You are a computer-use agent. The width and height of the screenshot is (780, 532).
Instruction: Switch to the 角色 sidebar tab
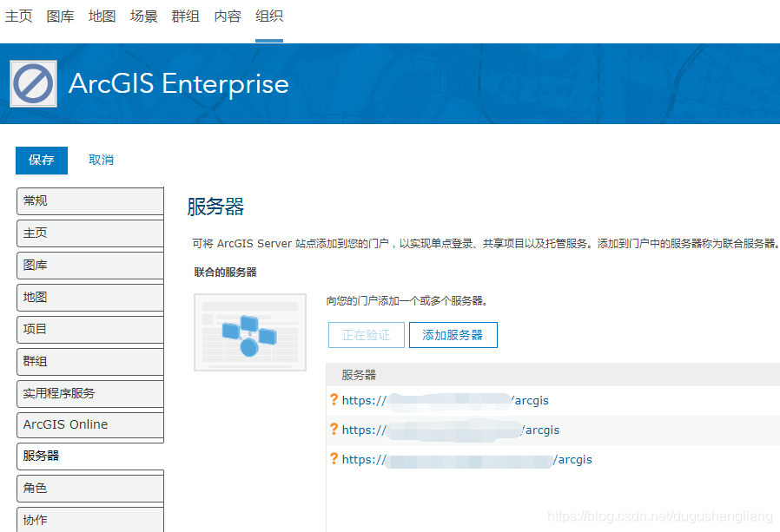pyautogui.click(x=89, y=489)
